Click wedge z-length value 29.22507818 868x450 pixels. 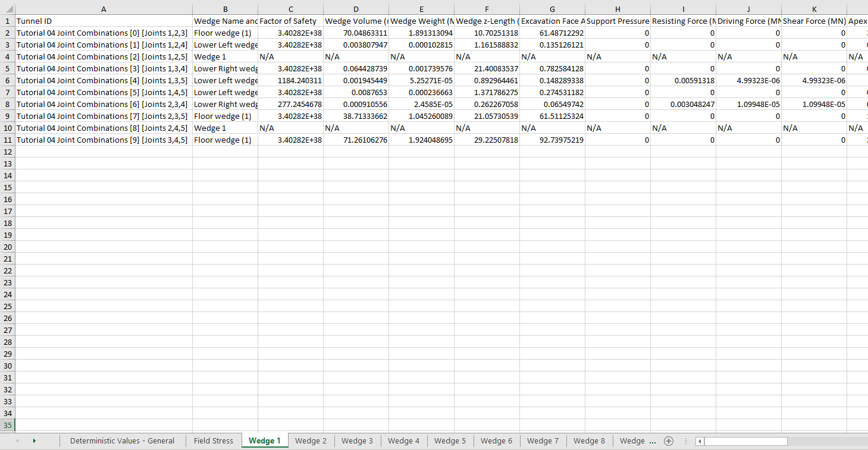point(487,140)
